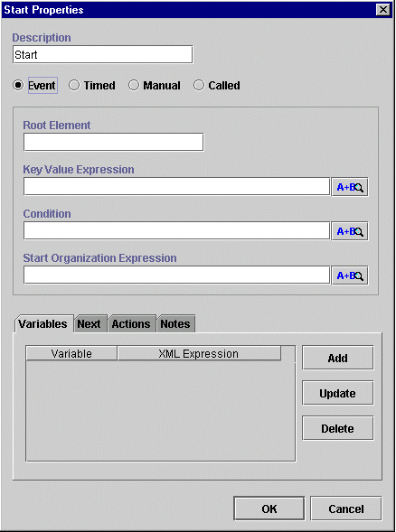The height and width of the screenshot is (532, 396).
Task: Open expression builder for Condition field
Action: click(x=350, y=231)
